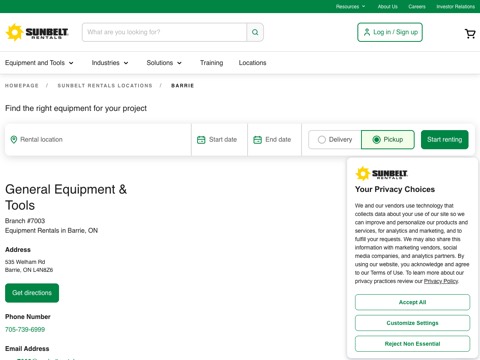Open the Privacy Policy link
The height and width of the screenshot is (360, 480).
[441, 281]
